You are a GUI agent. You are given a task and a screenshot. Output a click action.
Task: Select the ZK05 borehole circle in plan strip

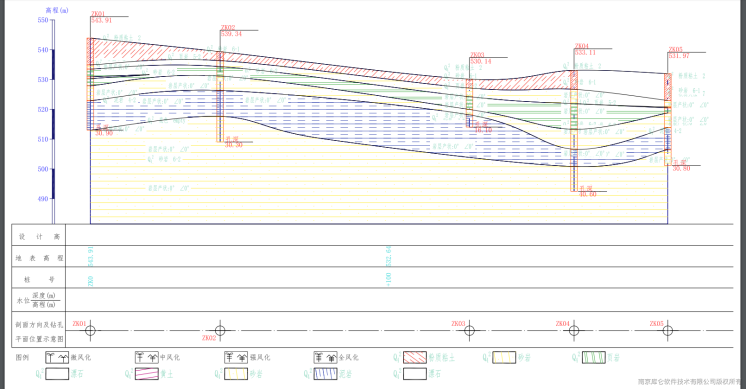(x=667, y=331)
